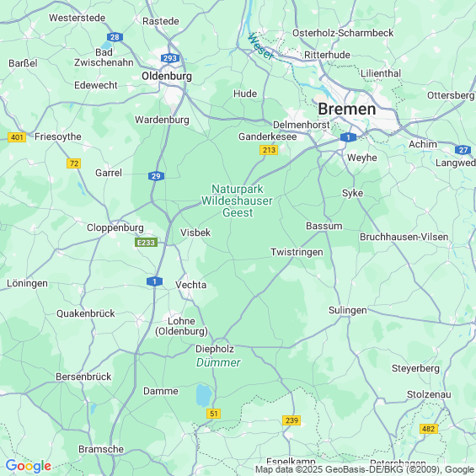The height and width of the screenshot is (476, 476).
Task: Click the Naturpark Wildeshauser Geest label
Action: click(237, 201)
